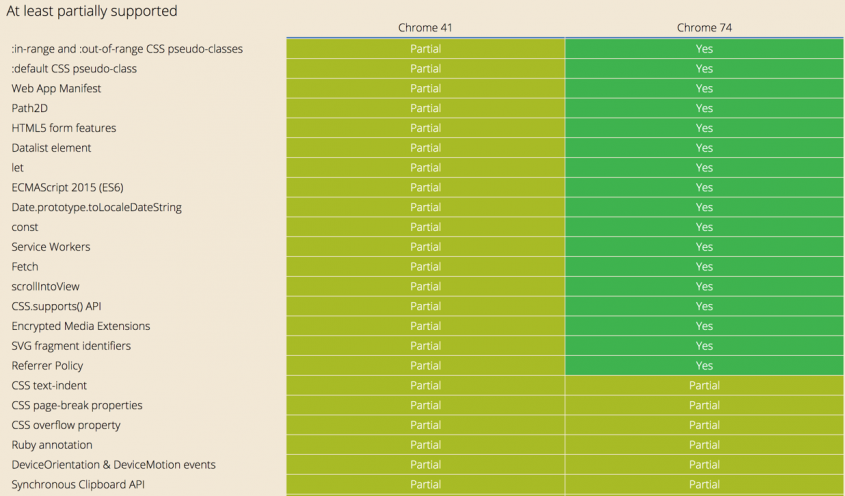Screen dimensions: 845x496
Task: Click the SVG fragment identifiers label
Action: click(x=71, y=346)
